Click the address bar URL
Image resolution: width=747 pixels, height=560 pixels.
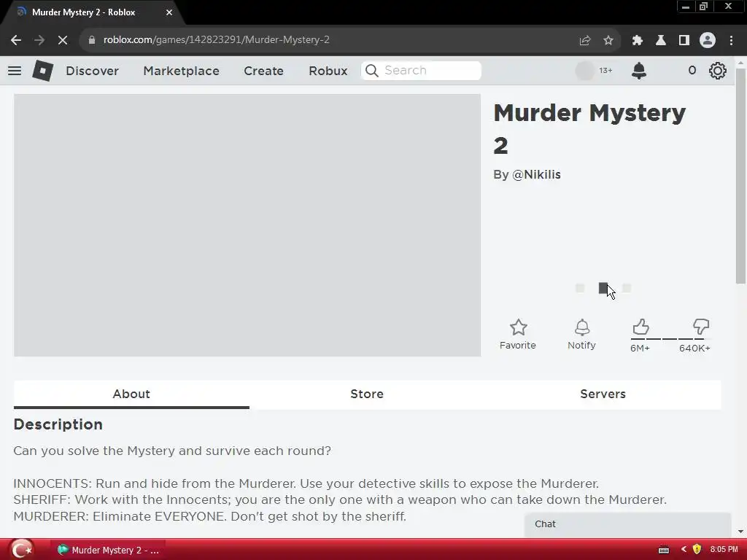pos(216,40)
